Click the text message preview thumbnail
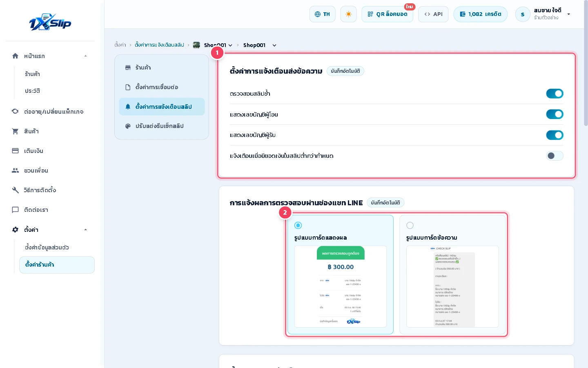The height and width of the screenshot is (368, 588). (452, 287)
